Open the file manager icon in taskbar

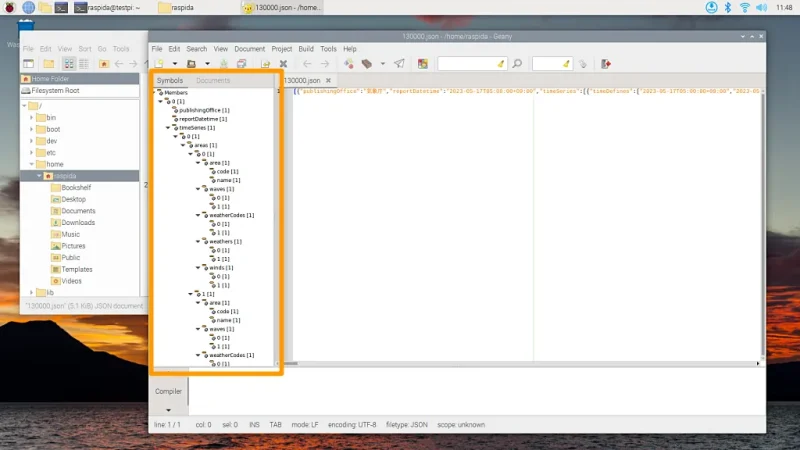pyautogui.click(x=45, y=7)
